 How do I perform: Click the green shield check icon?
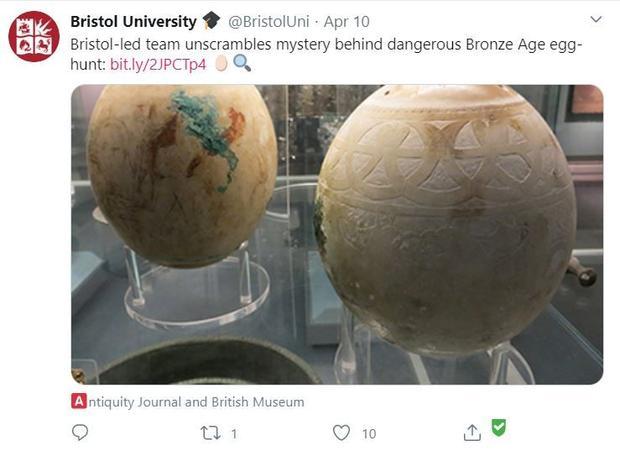499,428
